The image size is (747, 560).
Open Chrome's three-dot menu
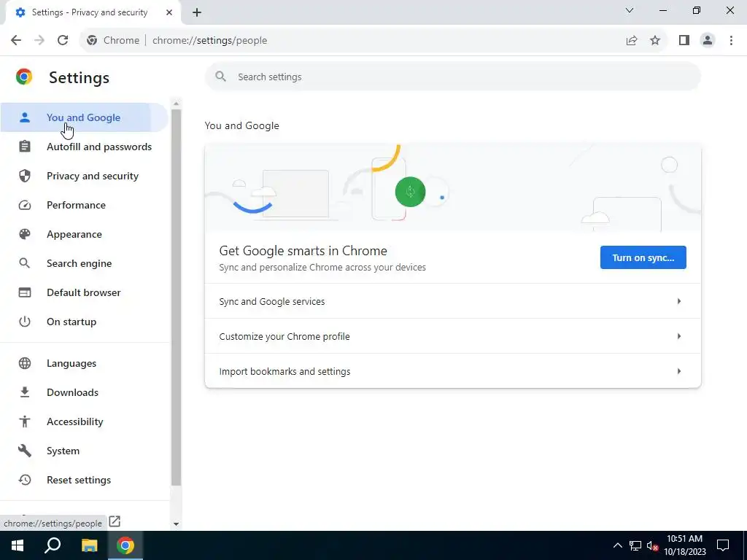coord(731,41)
